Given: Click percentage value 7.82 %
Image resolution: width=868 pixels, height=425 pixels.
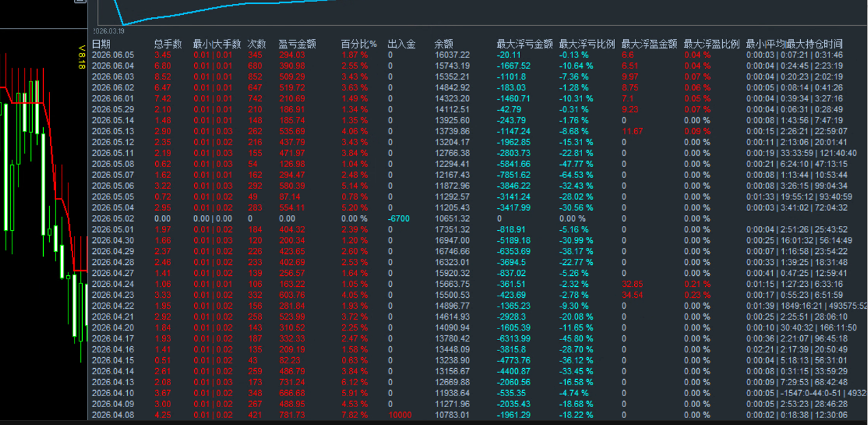Looking at the screenshot, I should tap(354, 415).
